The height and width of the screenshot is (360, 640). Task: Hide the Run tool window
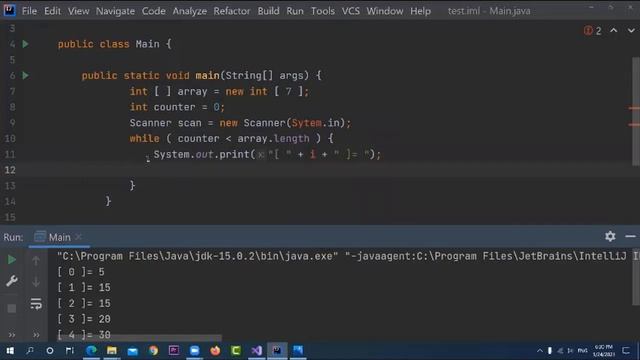(630, 236)
